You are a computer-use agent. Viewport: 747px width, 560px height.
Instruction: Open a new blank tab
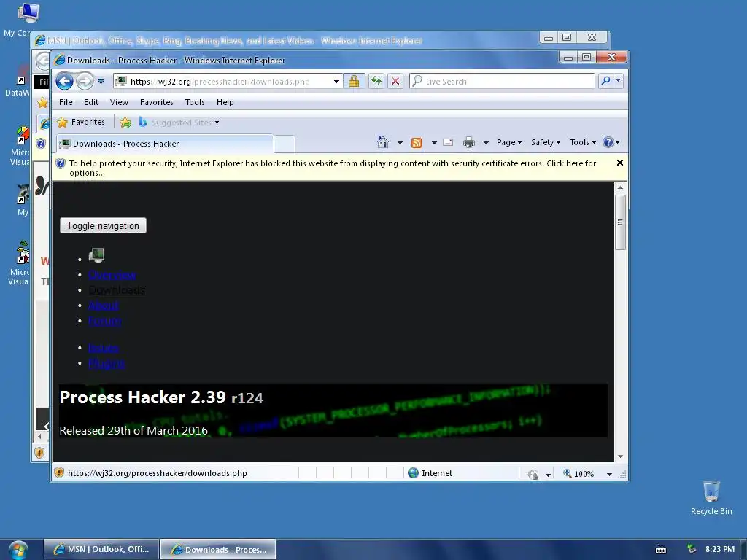tap(285, 144)
